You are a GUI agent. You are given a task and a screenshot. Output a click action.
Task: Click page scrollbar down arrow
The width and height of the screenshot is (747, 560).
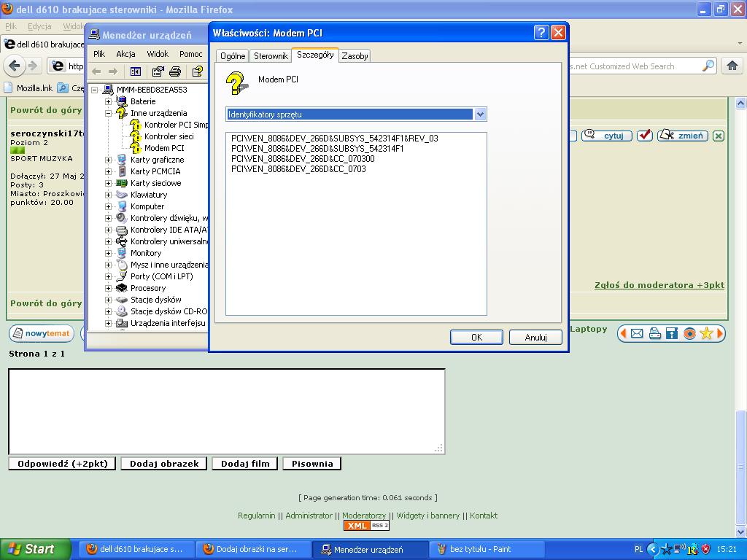[741, 532]
